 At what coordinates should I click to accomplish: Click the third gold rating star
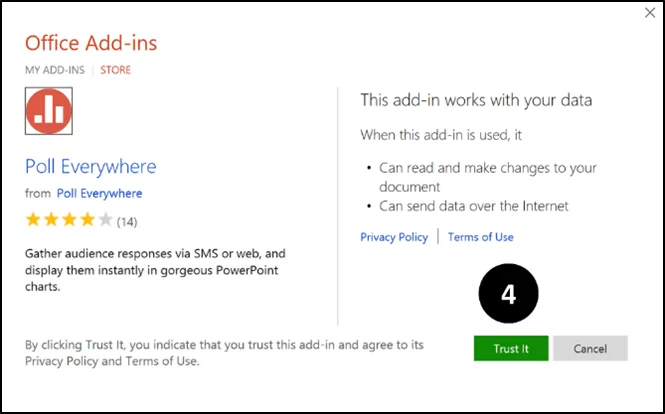70,220
